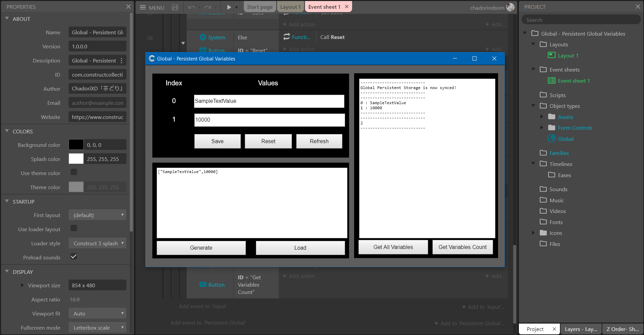Select the Event sheet 1 tab
This screenshot has width=644, height=335.
click(325, 7)
